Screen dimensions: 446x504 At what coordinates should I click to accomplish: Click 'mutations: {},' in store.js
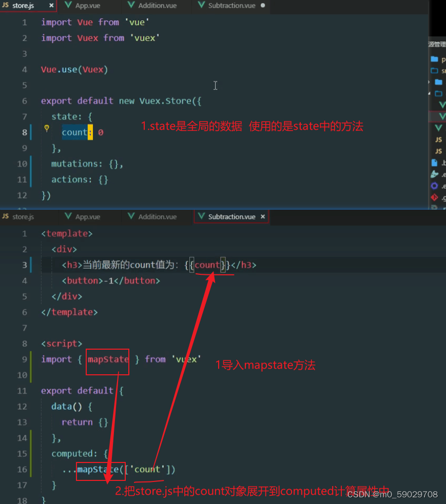(x=87, y=164)
